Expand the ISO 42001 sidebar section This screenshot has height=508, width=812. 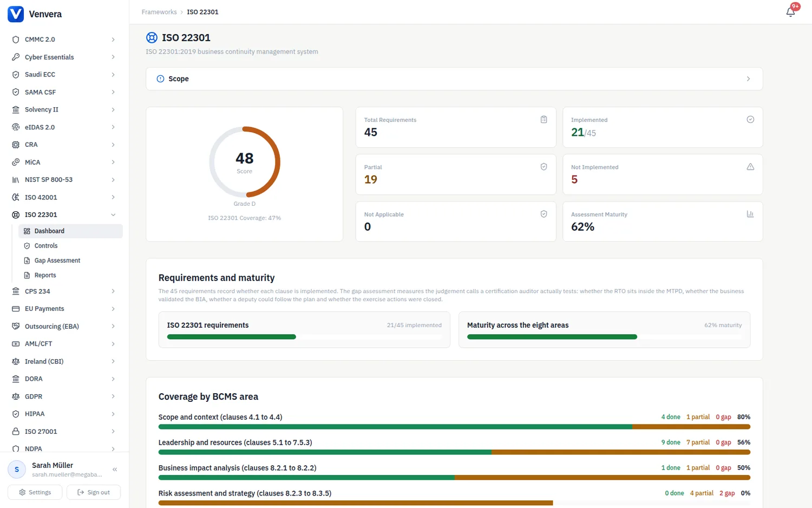coord(113,197)
